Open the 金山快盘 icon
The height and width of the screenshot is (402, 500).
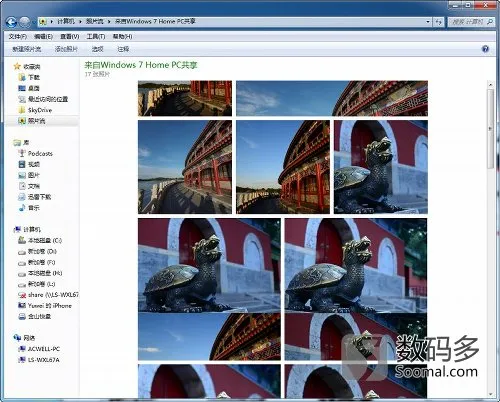pos(22,316)
